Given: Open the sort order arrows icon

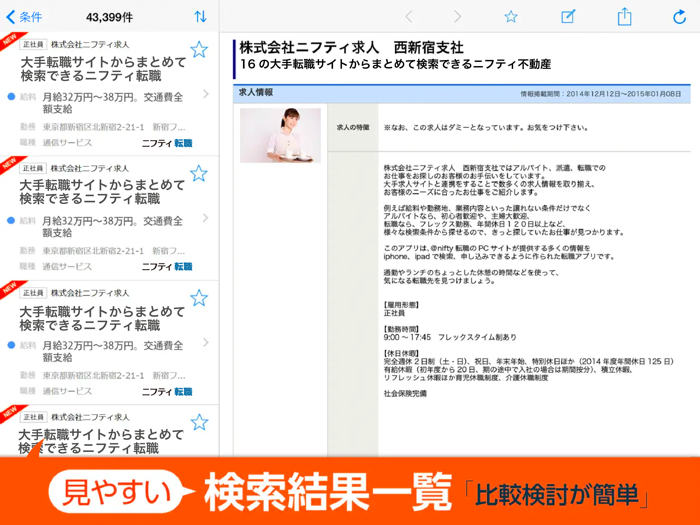Looking at the screenshot, I should pyautogui.click(x=200, y=17).
